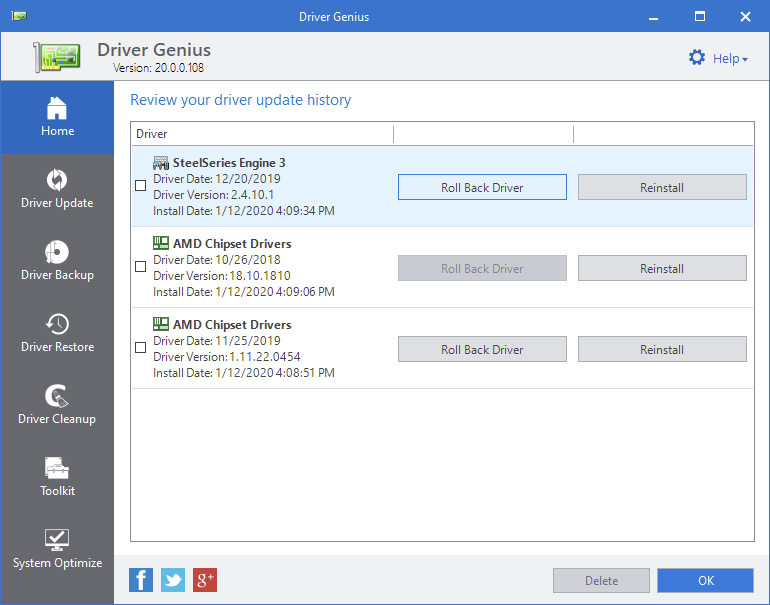Click Install Date 1/12/2020 4:08:51 PM text
770x605 pixels.
click(244, 373)
